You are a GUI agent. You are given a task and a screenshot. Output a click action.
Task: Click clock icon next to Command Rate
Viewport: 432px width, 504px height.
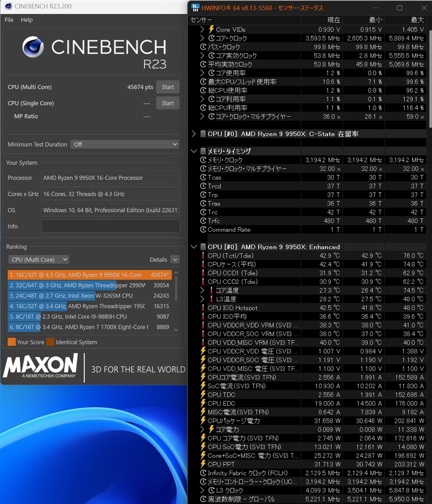203,229
